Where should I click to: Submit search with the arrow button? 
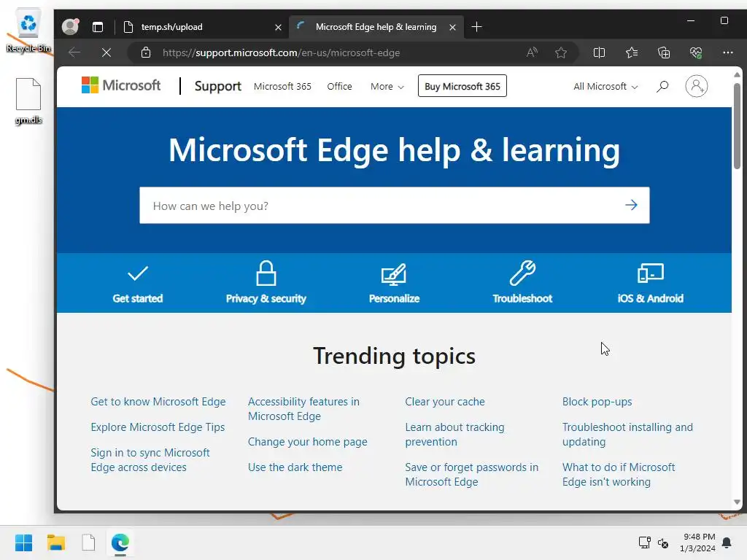(x=631, y=205)
